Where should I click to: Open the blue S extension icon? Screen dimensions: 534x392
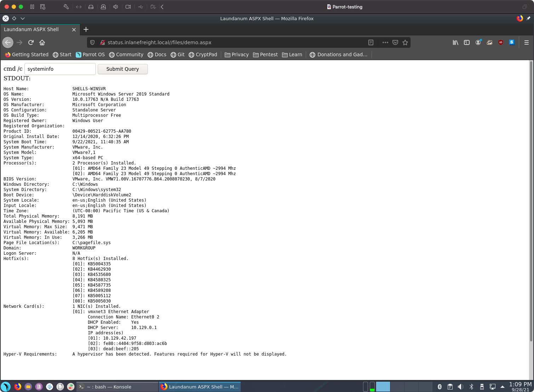(x=512, y=42)
